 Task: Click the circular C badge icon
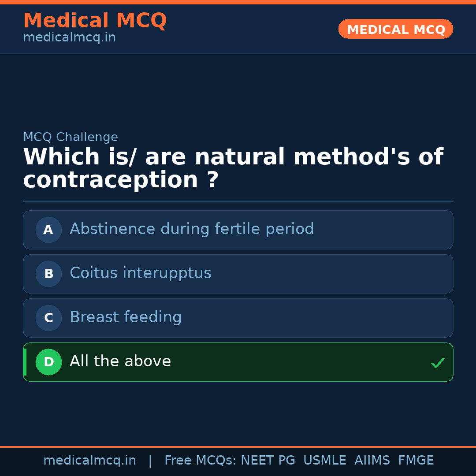(x=48, y=318)
